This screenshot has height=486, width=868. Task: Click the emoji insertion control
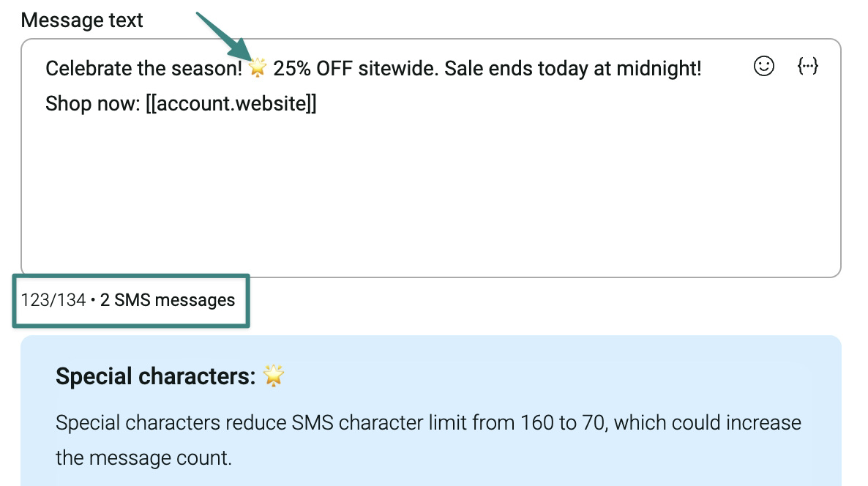point(763,67)
